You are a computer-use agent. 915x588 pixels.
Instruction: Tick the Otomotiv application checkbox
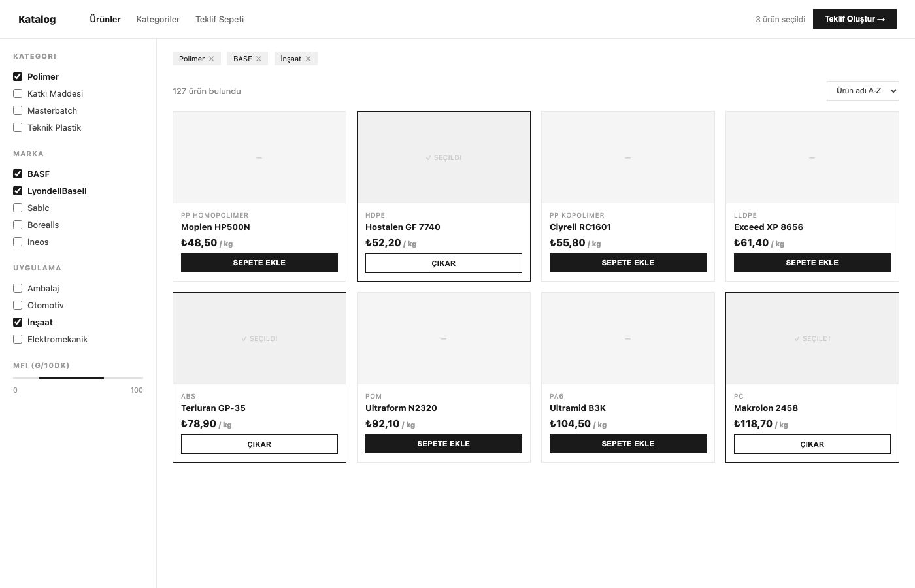coord(18,305)
